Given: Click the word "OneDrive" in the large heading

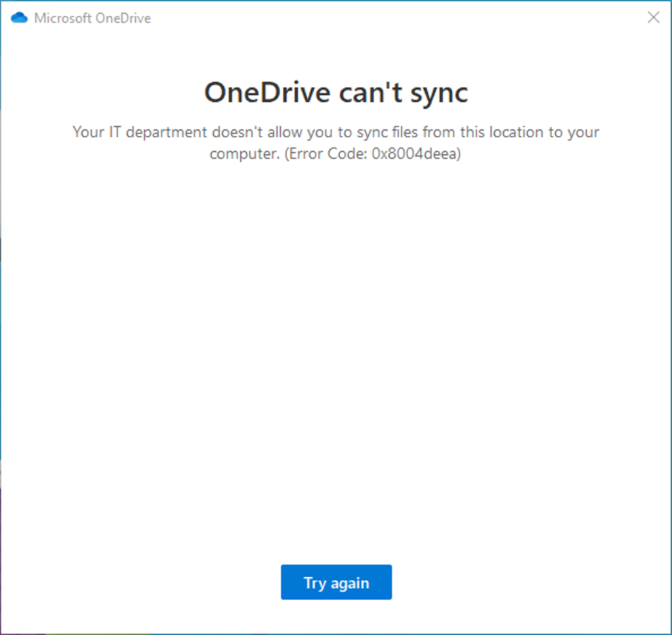Looking at the screenshot, I should click(x=266, y=93).
